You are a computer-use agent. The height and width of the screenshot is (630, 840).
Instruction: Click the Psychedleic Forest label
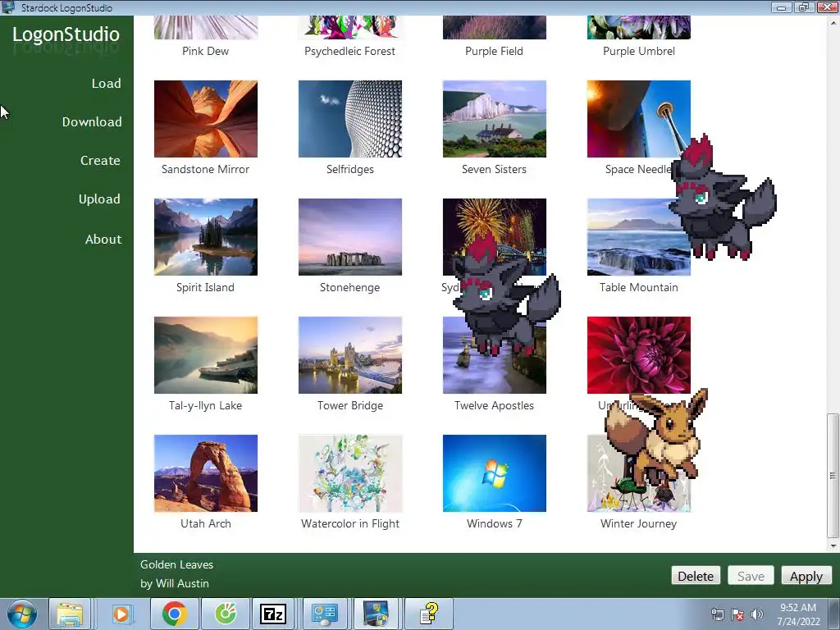[x=349, y=52]
